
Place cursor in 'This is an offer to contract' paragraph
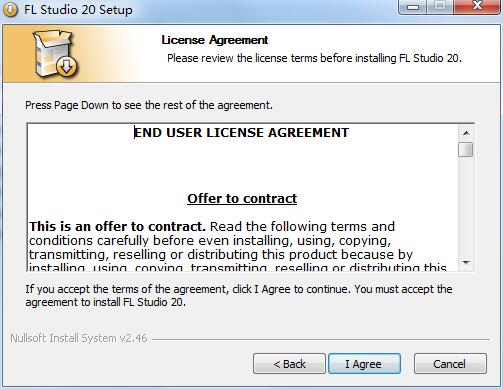[x=237, y=246]
